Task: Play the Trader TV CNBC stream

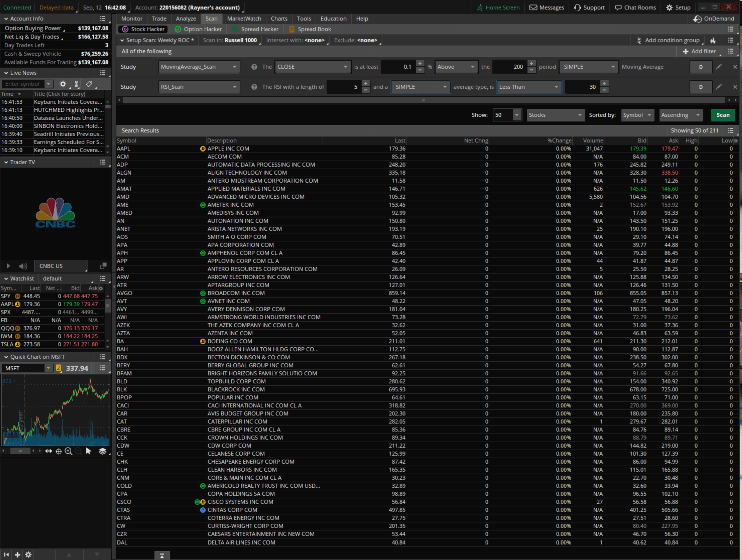Action: click(x=8, y=266)
